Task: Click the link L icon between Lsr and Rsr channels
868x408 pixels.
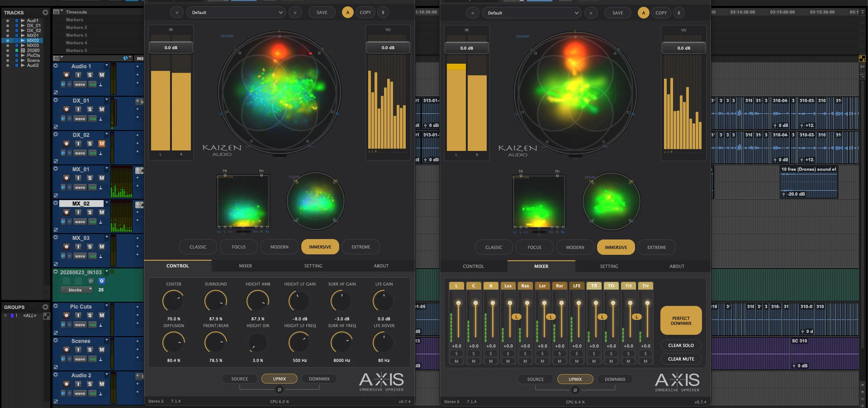Action: 551,317
